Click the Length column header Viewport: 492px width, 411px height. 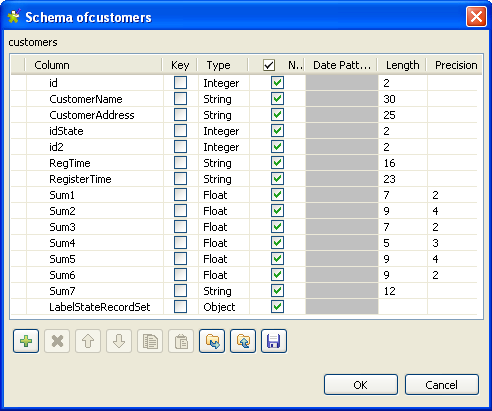pos(402,65)
